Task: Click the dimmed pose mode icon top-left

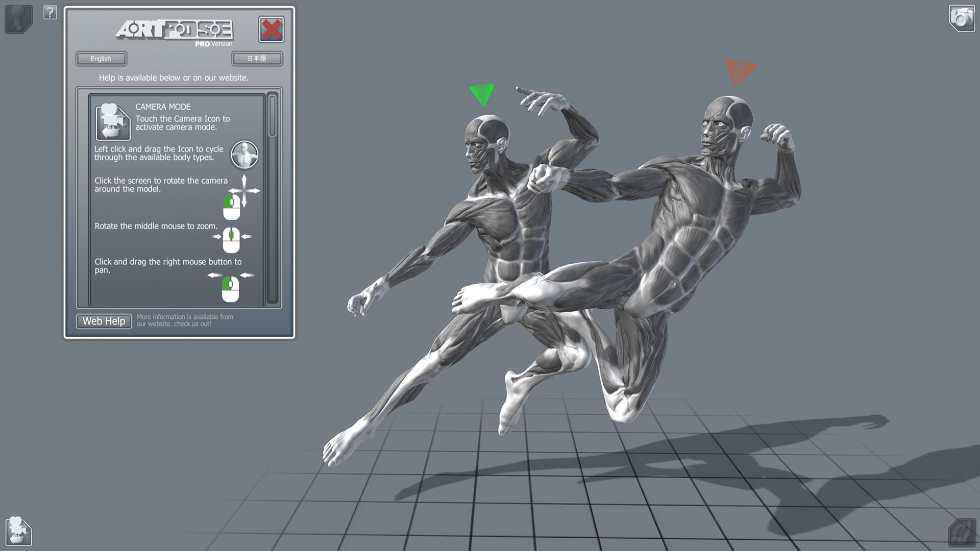Action: click(18, 18)
